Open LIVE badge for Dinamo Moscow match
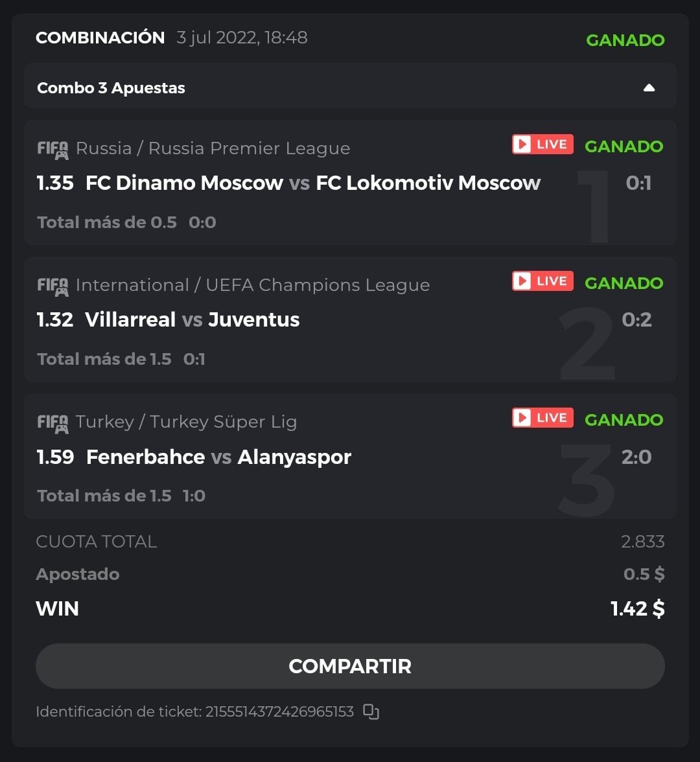Viewport: 700px width, 762px height. (542, 144)
